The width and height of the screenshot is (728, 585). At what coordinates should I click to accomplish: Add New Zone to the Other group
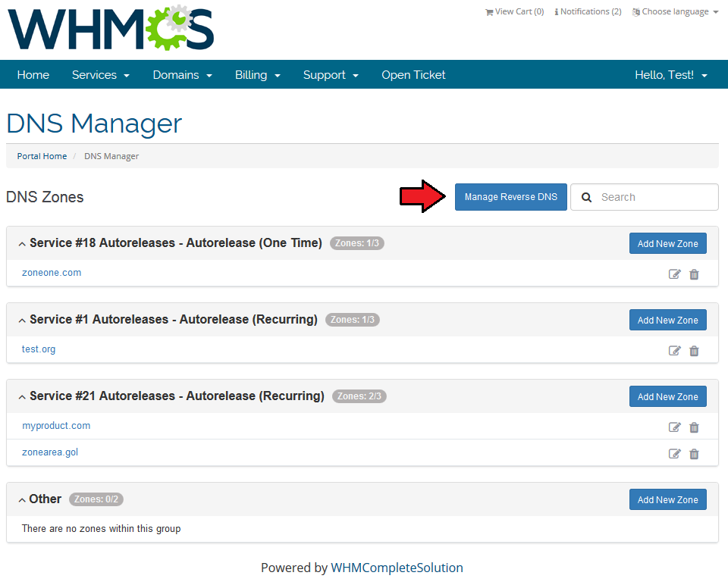[667, 500]
